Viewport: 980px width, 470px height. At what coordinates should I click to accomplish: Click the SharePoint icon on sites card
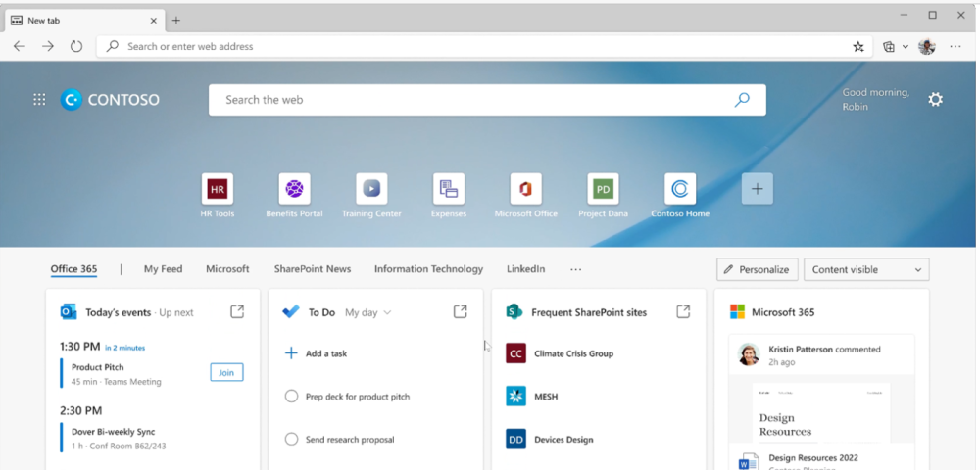tap(514, 312)
